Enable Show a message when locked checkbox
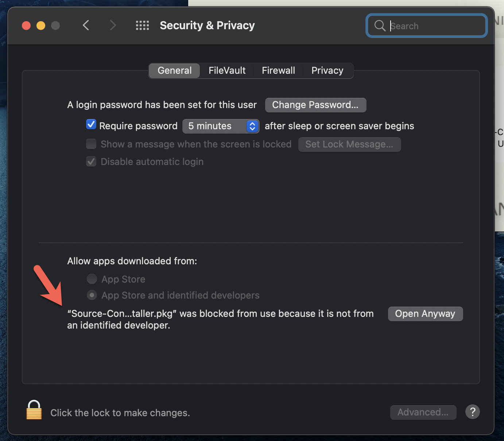504x441 pixels. point(91,144)
